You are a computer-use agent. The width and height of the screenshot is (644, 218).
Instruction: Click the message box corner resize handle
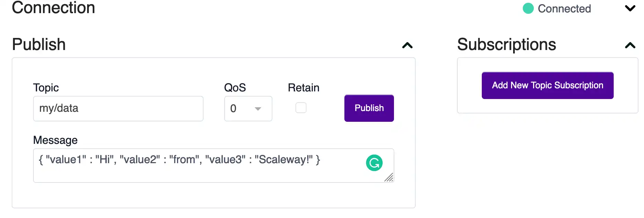coord(389,177)
